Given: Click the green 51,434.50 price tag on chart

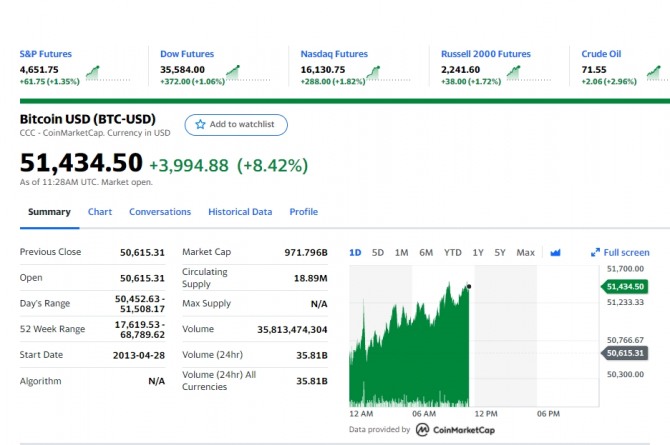Looking at the screenshot, I should click(625, 286).
